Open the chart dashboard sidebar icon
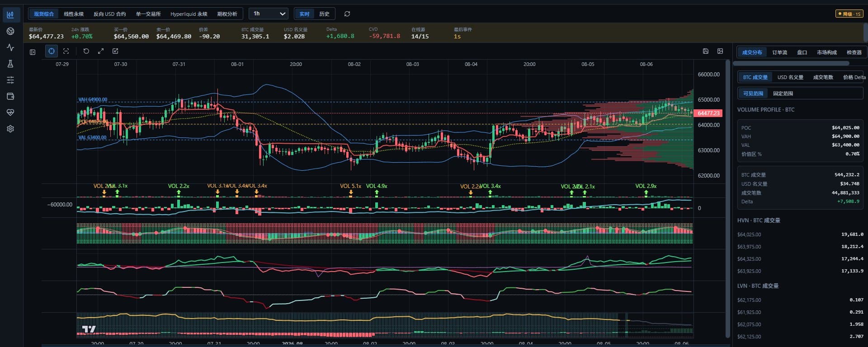Viewport: 868px width, 347px height. (10, 14)
